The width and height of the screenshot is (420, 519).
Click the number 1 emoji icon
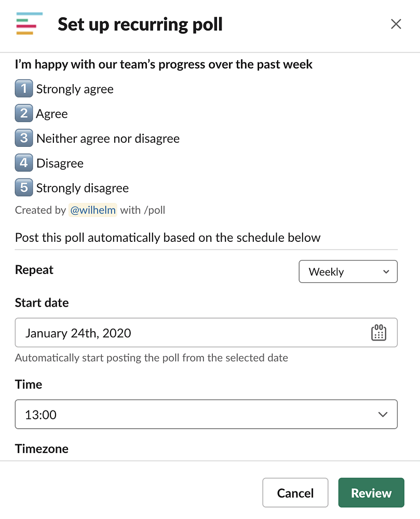(24, 88)
